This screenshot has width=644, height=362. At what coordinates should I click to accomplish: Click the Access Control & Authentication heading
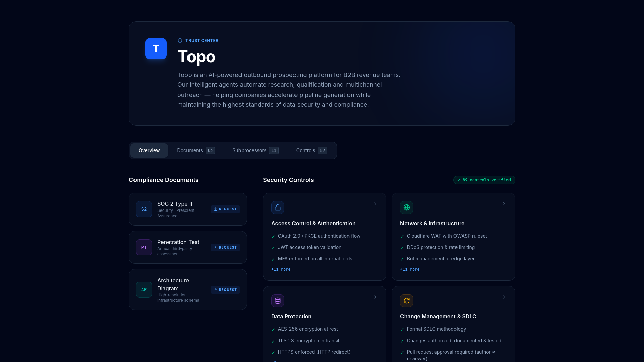click(x=313, y=223)
